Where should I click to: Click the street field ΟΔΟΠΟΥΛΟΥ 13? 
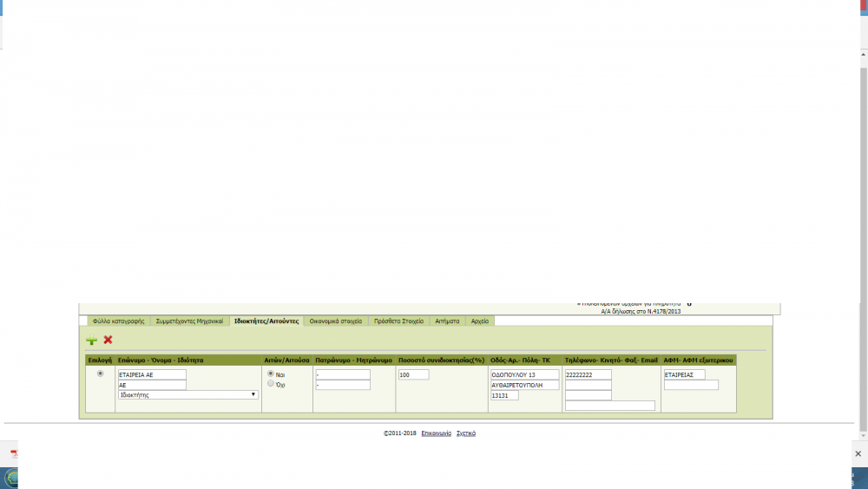coord(524,374)
